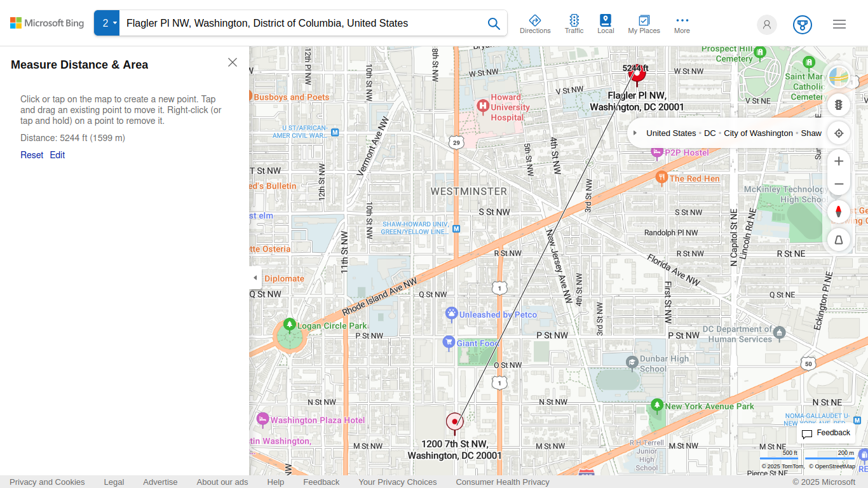Open Consumer Health Privacy footer link
Image resolution: width=868 pixels, height=488 pixels.
pyautogui.click(x=503, y=482)
